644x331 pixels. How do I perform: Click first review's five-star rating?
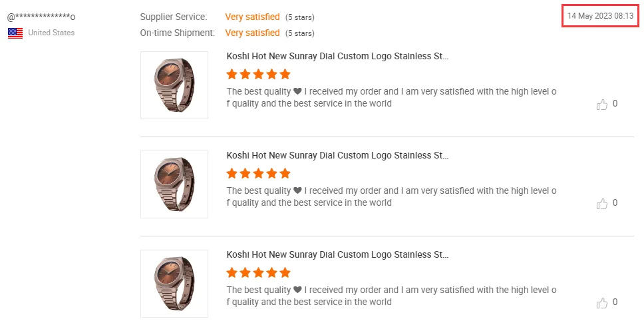click(x=258, y=74)
